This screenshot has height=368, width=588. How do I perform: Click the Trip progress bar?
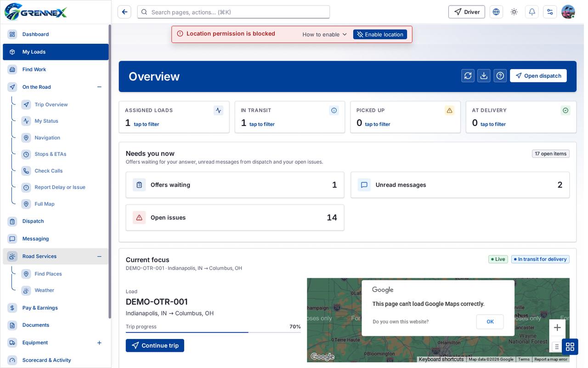213,332
